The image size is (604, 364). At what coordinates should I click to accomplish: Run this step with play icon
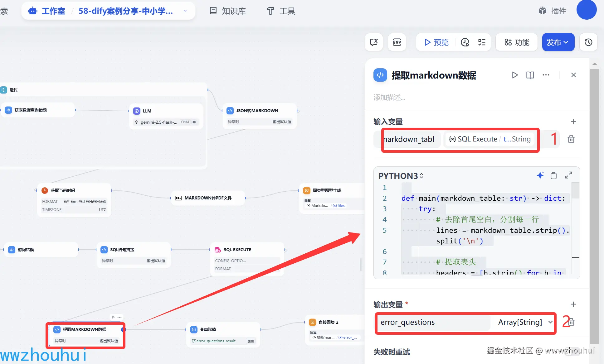(515, 75)
